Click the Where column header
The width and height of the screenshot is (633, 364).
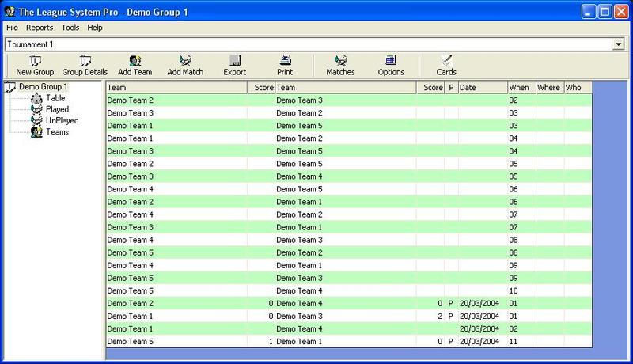pos(550,88)
